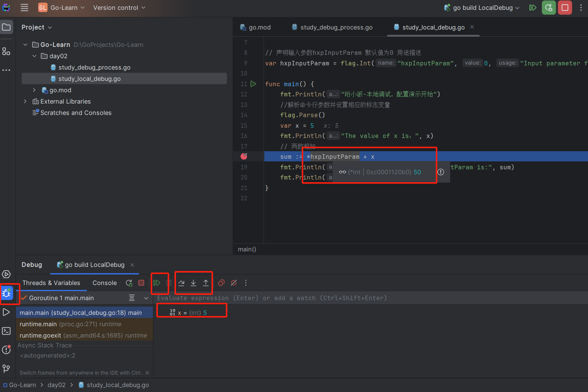The image size is (588, 392).
Task: Open the Services tool window icon
Action: pos(6,274)
